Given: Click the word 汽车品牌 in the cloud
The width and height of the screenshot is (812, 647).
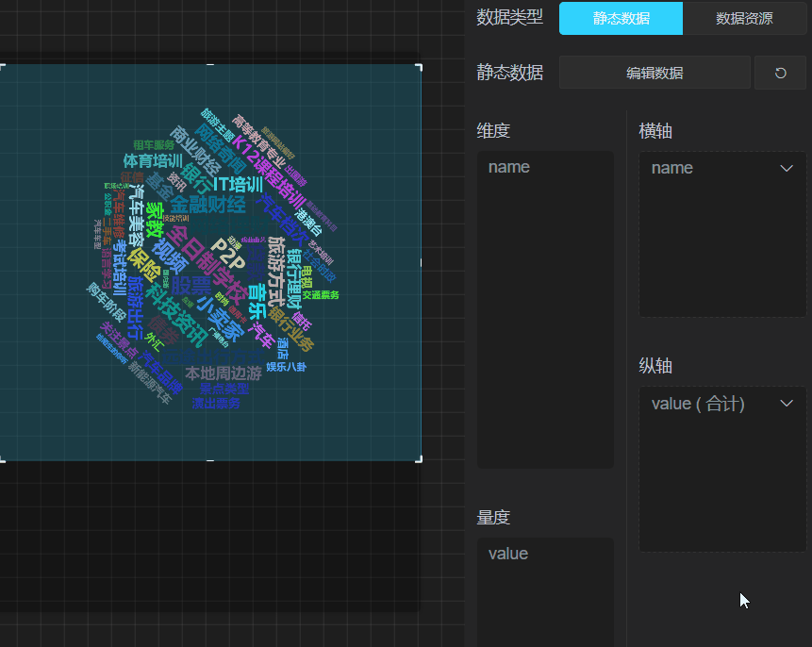Looking at the screenshot, I should [162, 372].
